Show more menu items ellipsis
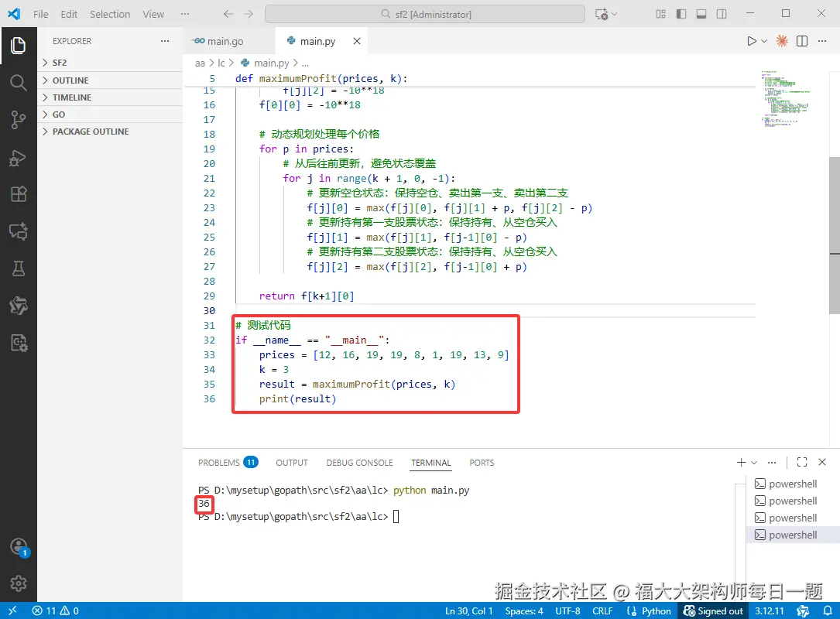This screenshot has width=840, height=619. tap(185, 14)
